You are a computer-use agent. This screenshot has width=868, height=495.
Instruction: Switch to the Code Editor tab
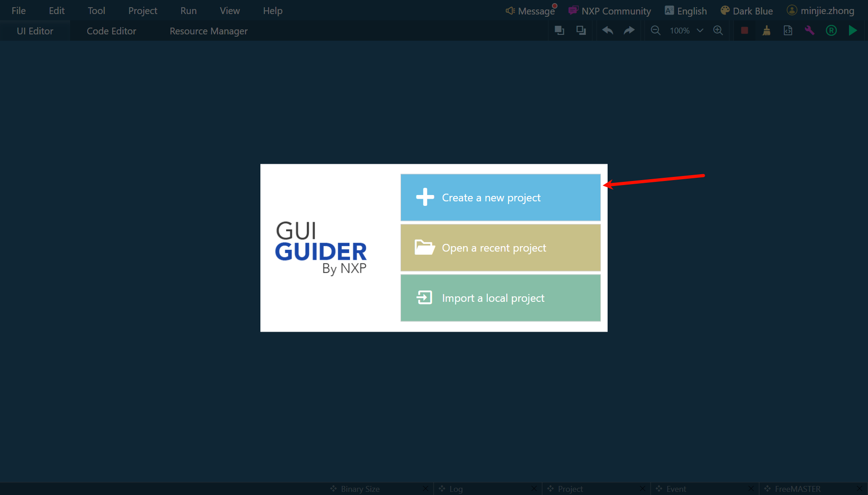coord(111,31)
